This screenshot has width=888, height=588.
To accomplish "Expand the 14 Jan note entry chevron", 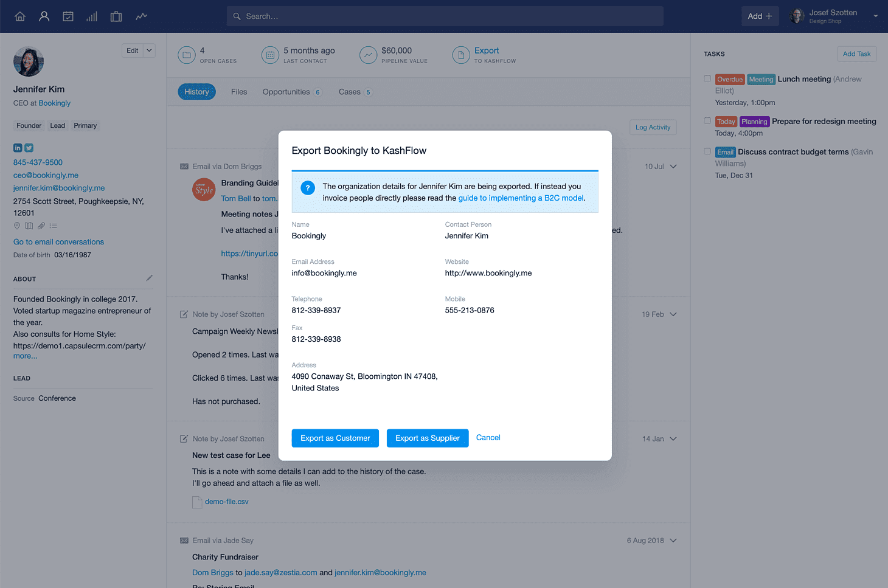I will click(x=673, y=439).
